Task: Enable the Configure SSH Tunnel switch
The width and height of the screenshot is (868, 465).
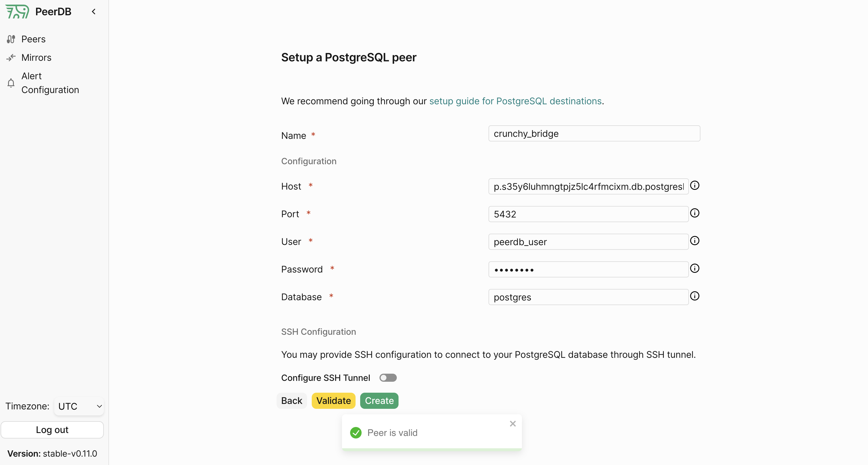Action: coord(388,378)
